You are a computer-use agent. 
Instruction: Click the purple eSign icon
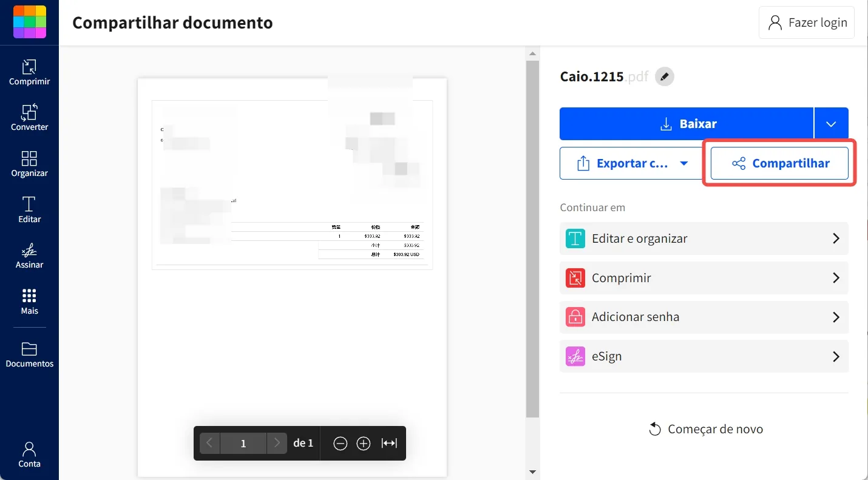coord(575,356)
